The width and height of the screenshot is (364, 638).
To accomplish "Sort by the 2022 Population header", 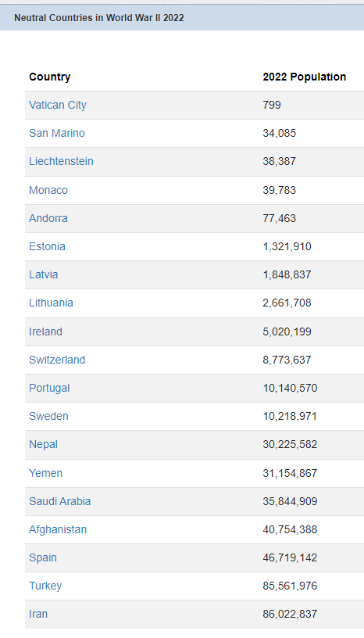I will click(304, 77).
